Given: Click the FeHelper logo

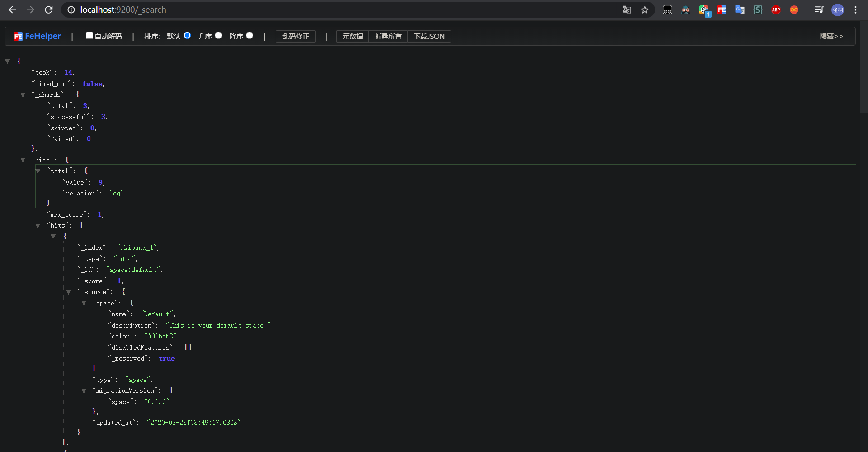Looking at the screenshot, I should [37, 36].
